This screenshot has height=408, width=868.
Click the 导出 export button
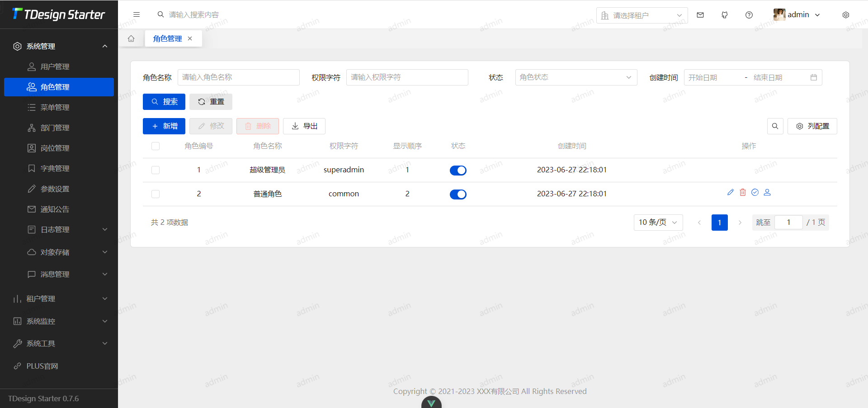pyautogui.click(x=304, y=126)
